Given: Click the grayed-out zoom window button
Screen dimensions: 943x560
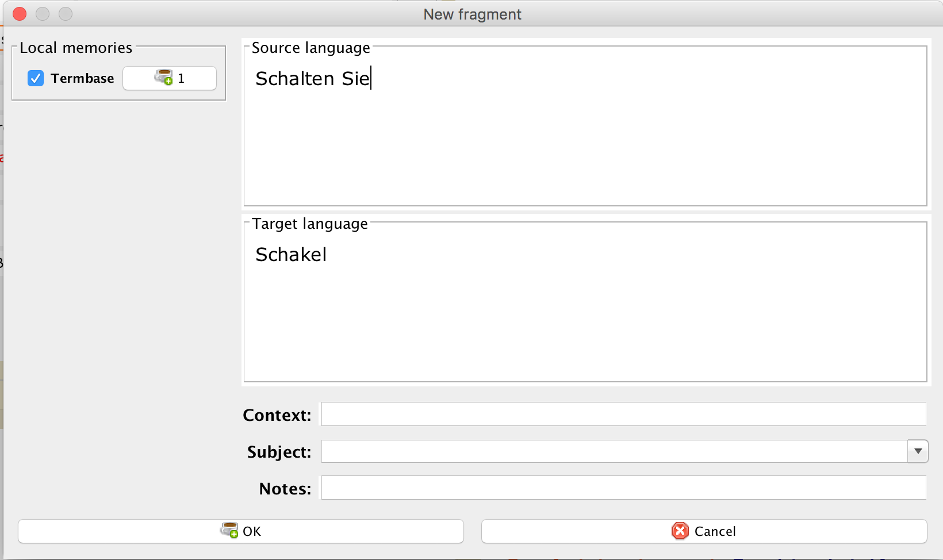Looking at the screenshot, I should pyautogui.click(x=66, y=14).
